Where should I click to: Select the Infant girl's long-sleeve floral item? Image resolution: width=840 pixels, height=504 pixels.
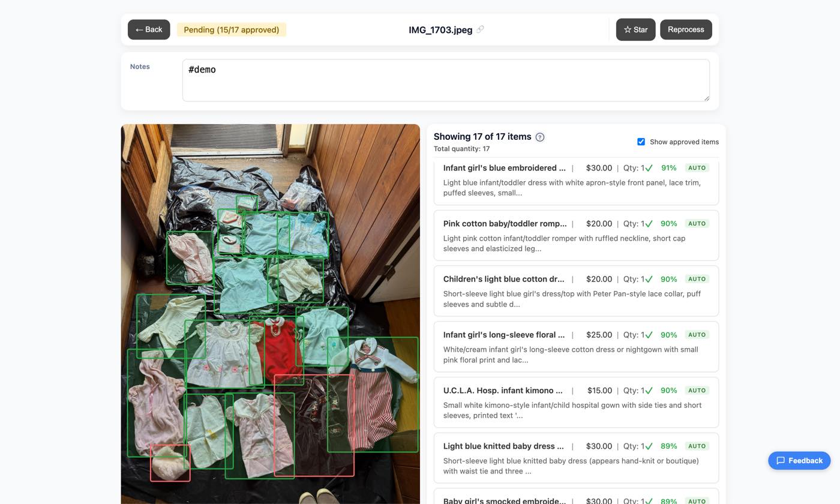coord(576,347)
